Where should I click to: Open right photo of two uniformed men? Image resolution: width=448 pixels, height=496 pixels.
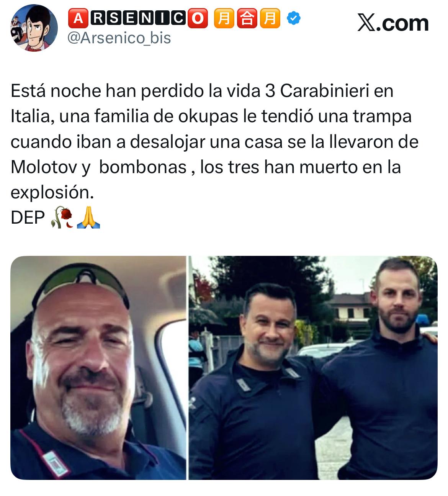313,368
